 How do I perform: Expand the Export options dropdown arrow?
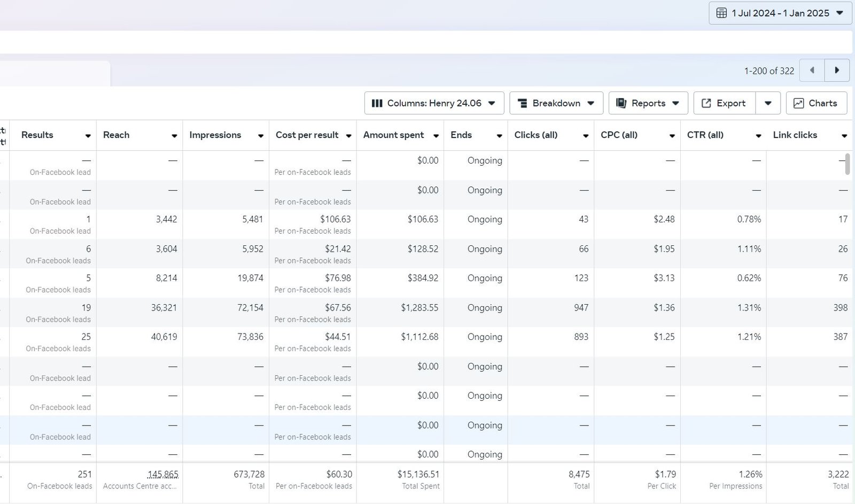[768, 103]
